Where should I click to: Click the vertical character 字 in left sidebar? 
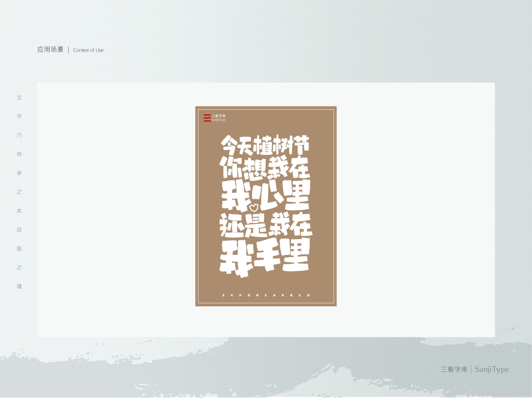(19, 116)
